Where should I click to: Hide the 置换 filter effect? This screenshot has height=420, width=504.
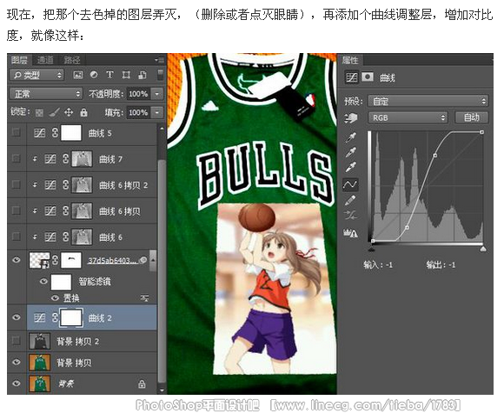click(x=55, y=297)
